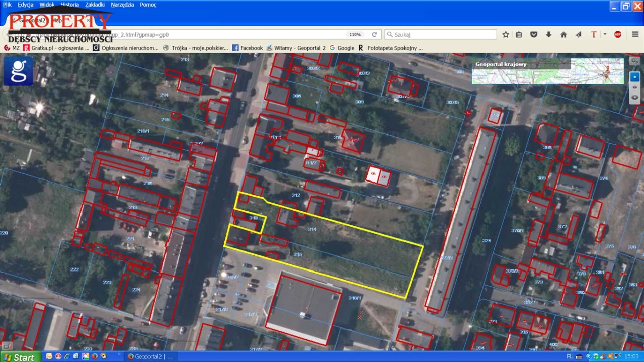
Task: Click the PL language indicator
Action: click(x=570, y=356)
